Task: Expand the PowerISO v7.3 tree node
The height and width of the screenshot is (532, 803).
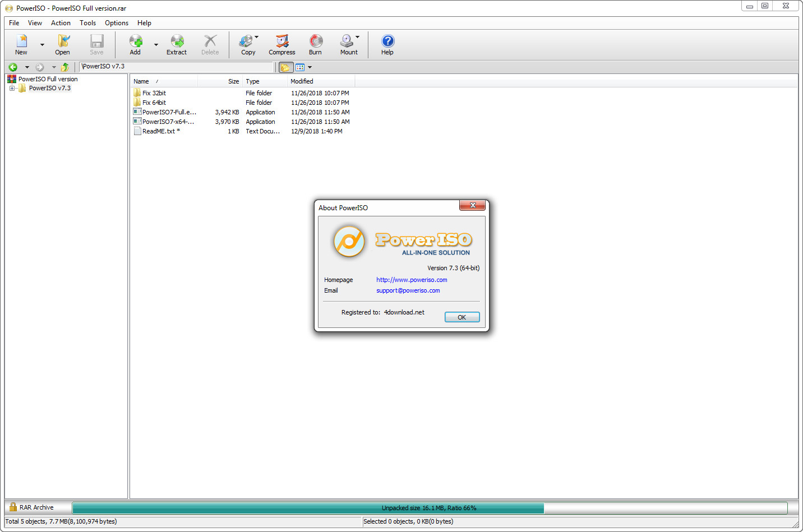Action: click(12, 89)
